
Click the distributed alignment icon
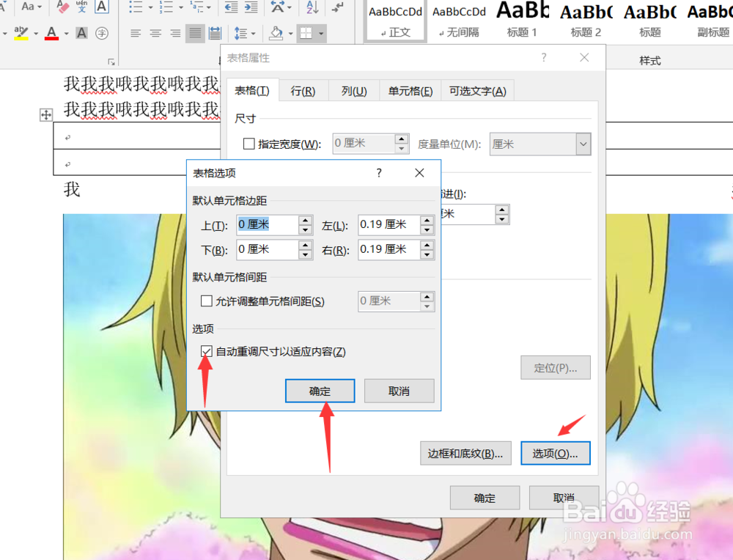pos(215,33)
